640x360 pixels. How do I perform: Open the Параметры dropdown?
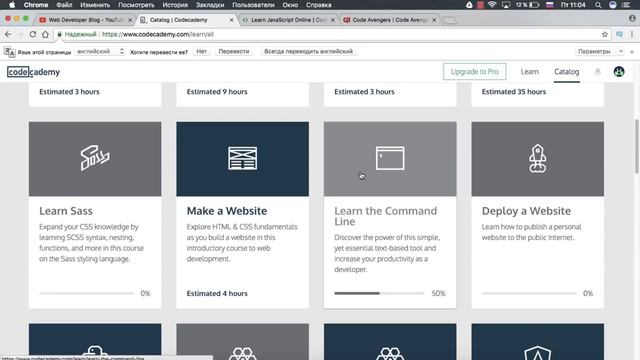pos(600,51)
